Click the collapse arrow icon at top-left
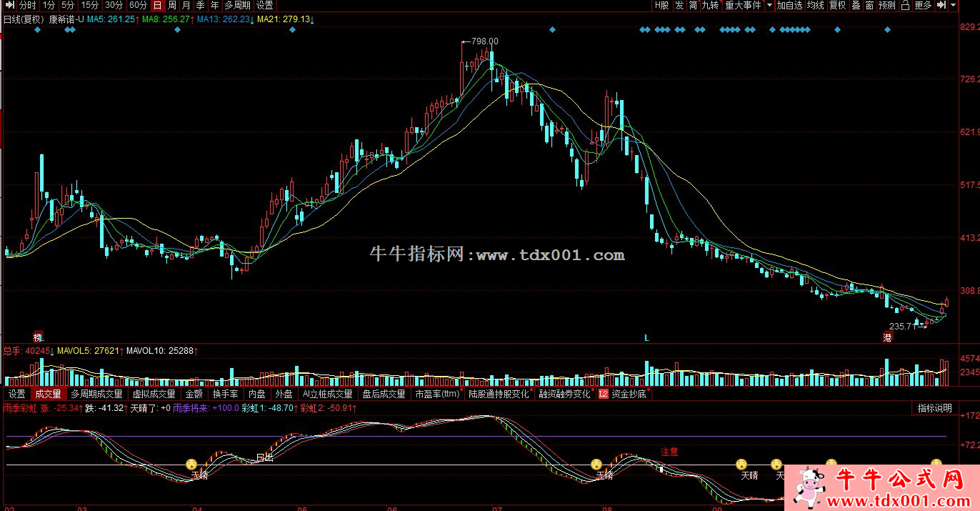Screen dimensions: 980x511 5,5
